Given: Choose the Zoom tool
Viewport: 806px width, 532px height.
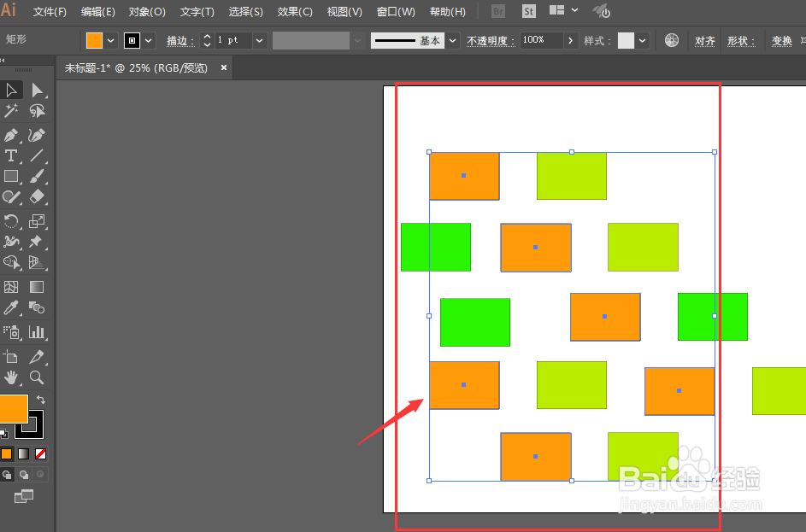Looking at the screenshot, I should pyautogui.click(x=37, y=377).
